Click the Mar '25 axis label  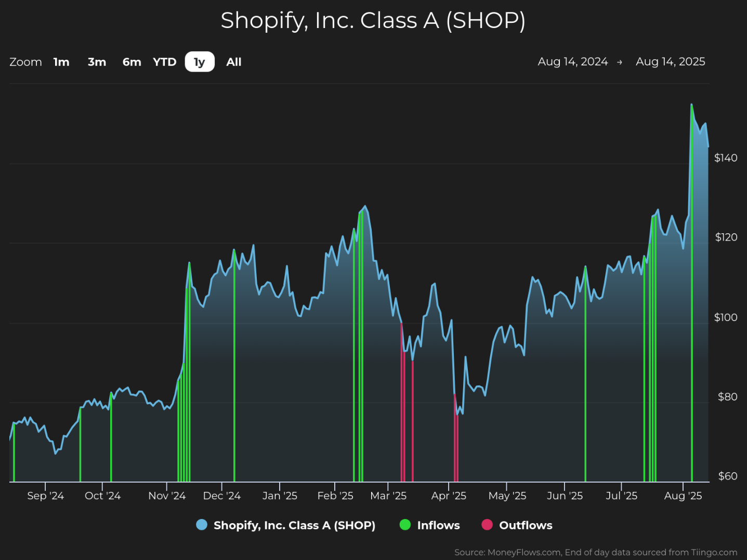point(388,496)
